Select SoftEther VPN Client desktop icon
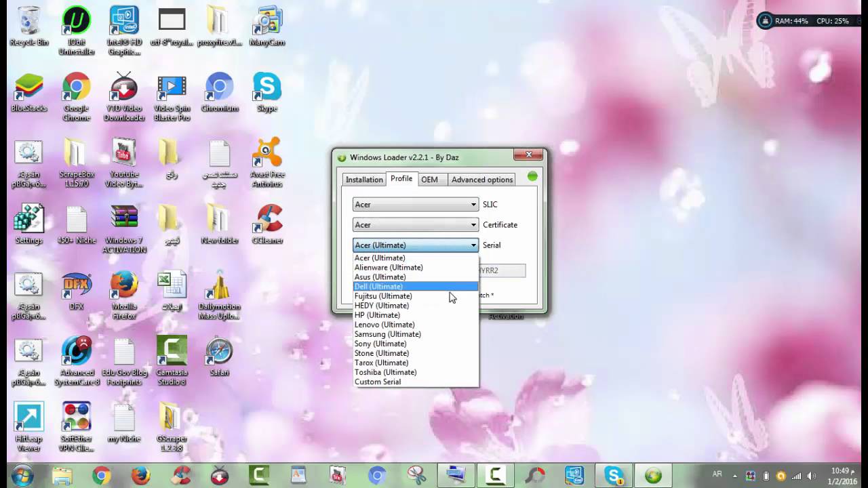The height and width of the screenshot is (488, 868). (x=76, y=427)
